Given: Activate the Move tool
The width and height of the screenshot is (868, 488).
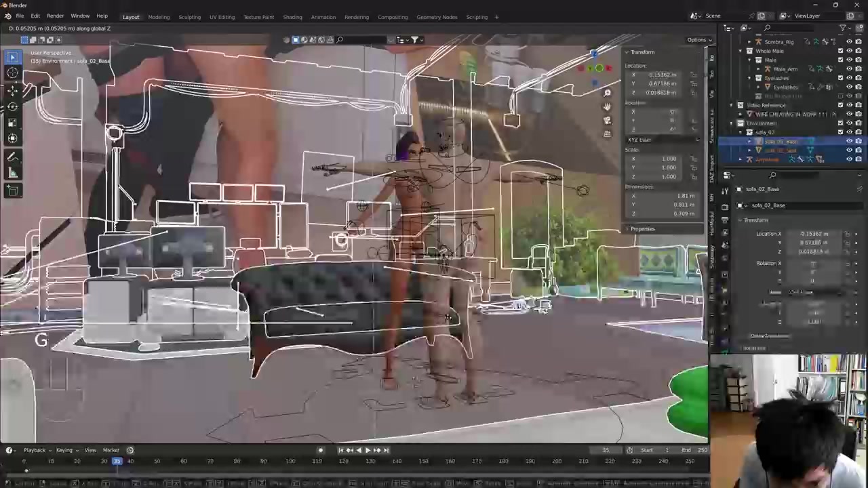Looking at the screenshot, I should coord(13,90).
